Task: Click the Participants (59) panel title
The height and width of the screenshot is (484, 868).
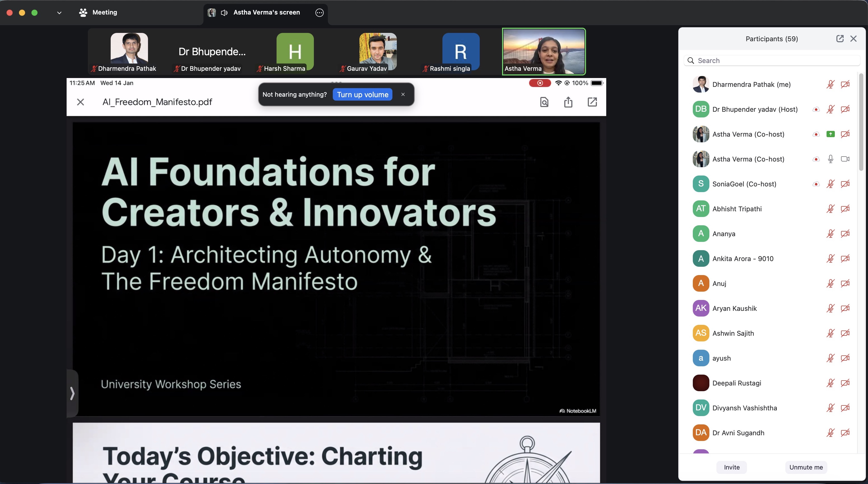Action: point(772,39)
